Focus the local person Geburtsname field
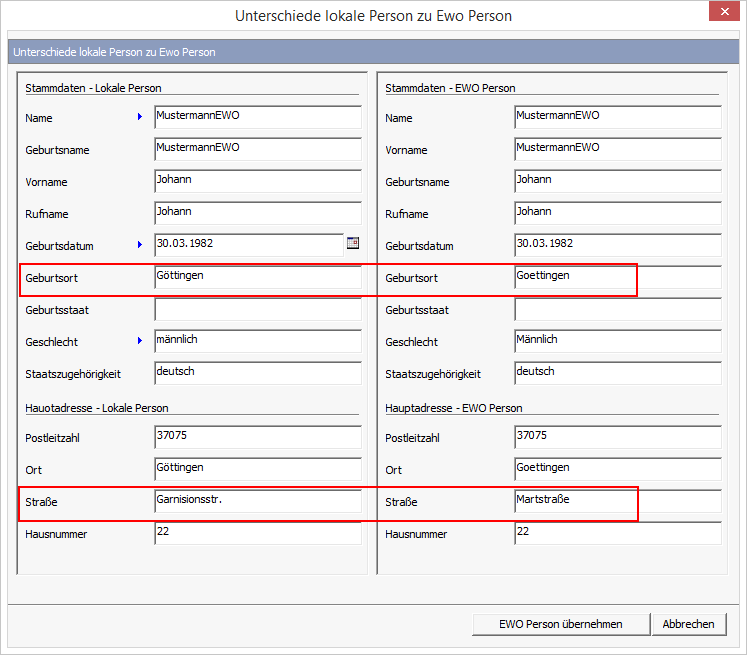Screen dimensions: 747x655 [x=257, y=149]
